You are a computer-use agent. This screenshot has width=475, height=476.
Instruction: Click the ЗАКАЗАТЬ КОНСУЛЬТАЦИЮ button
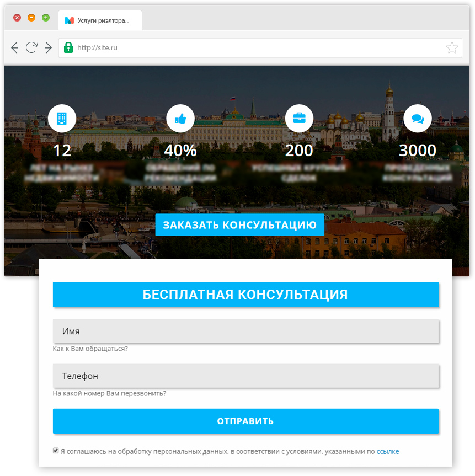239,224
